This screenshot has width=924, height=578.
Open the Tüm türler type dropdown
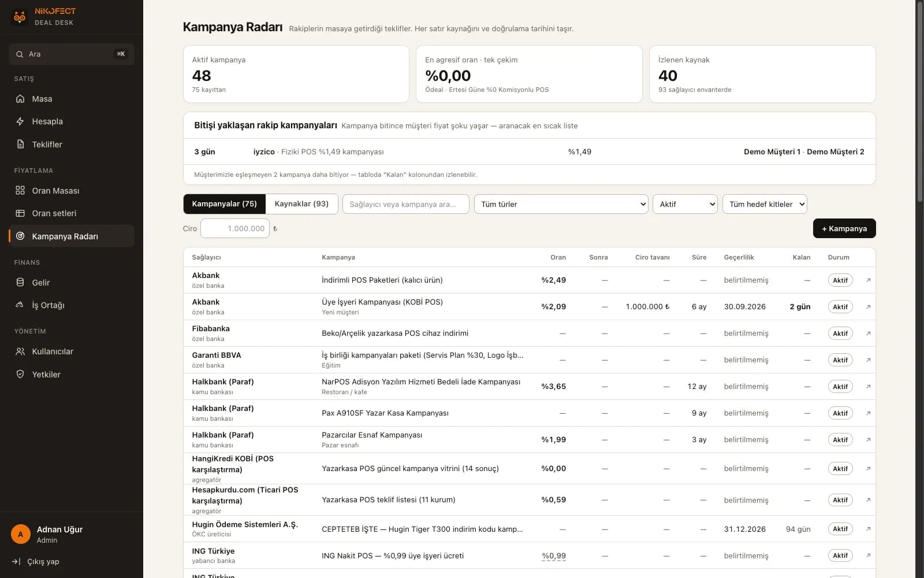(561, 204)
